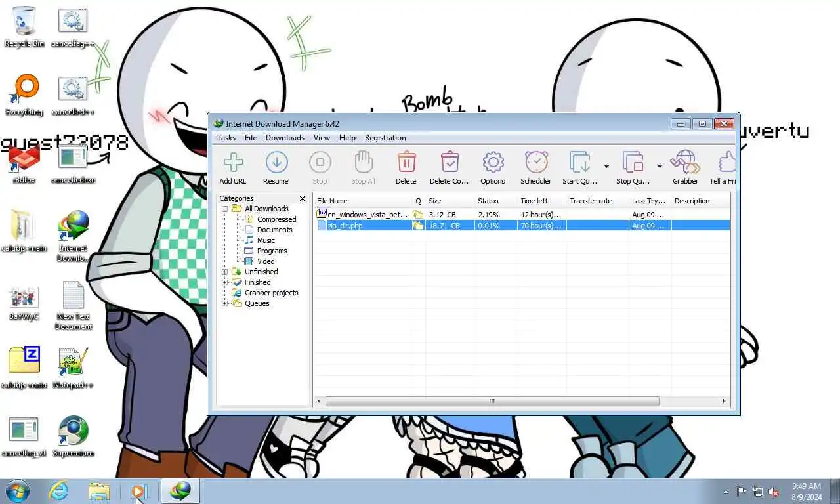The image size is (840, 504).
Task: Open Recycle Bin desktop icon
Action: coord(24,27)
